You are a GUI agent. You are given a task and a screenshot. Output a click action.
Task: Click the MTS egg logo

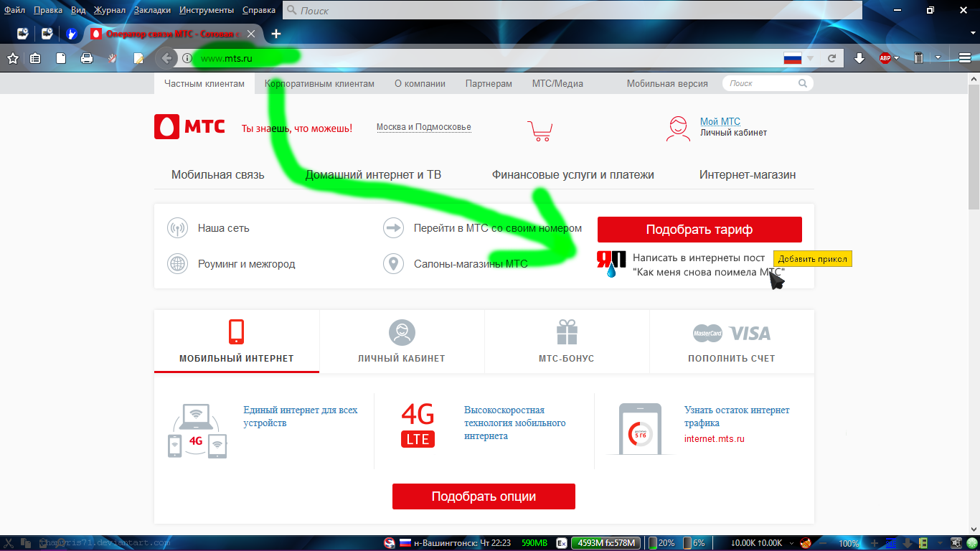[x=167, y=127]
